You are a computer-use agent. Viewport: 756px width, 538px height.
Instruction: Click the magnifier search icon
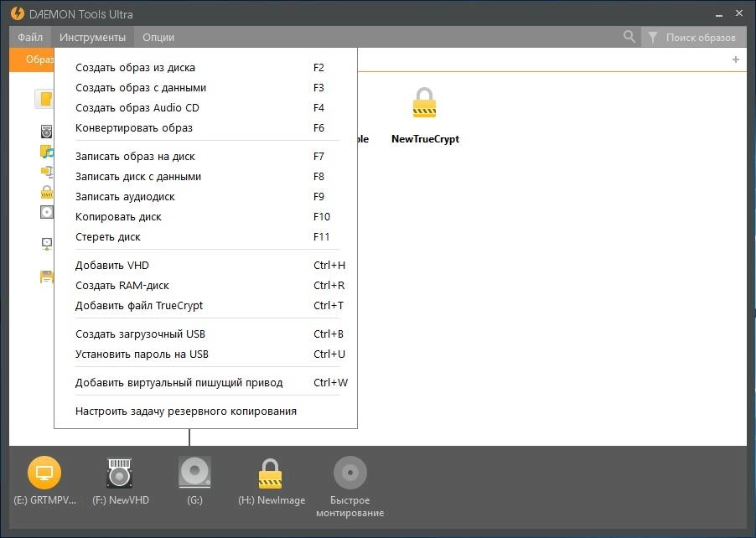point(629,37)
